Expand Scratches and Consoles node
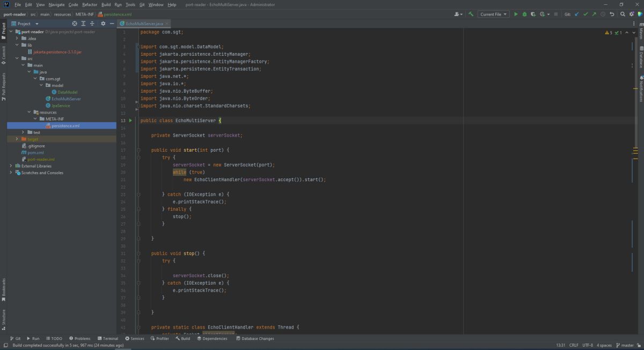This screenshot has height=350, width=644. pyautogui.click(x=11, y=173)
